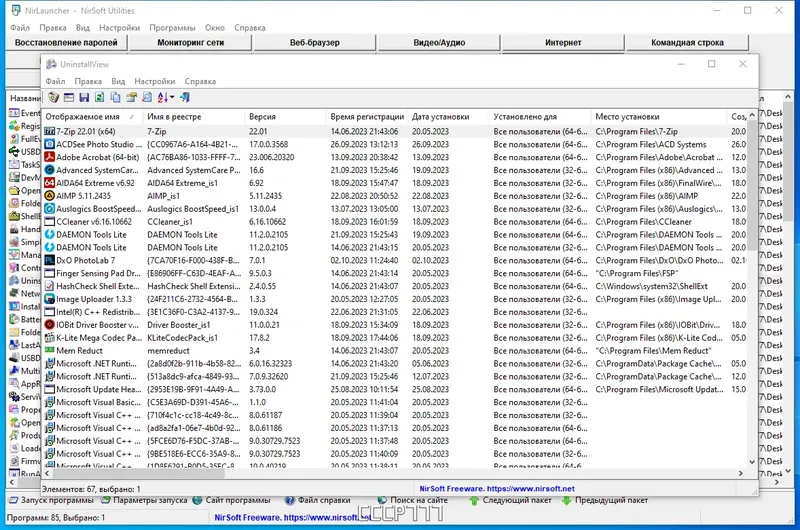Sort by the Имя в реестре column header
The image size is (800, 530).
click(x=194, y=117)
